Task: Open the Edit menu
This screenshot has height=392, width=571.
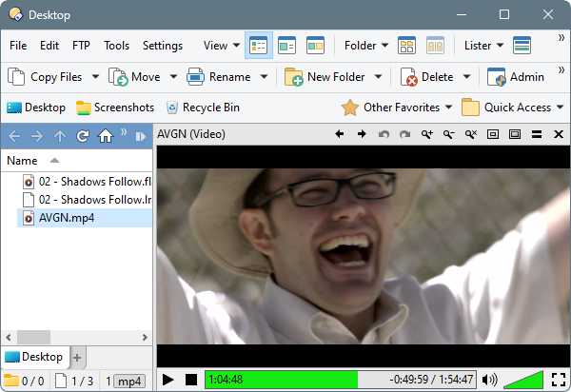Action: pos(49,46)
